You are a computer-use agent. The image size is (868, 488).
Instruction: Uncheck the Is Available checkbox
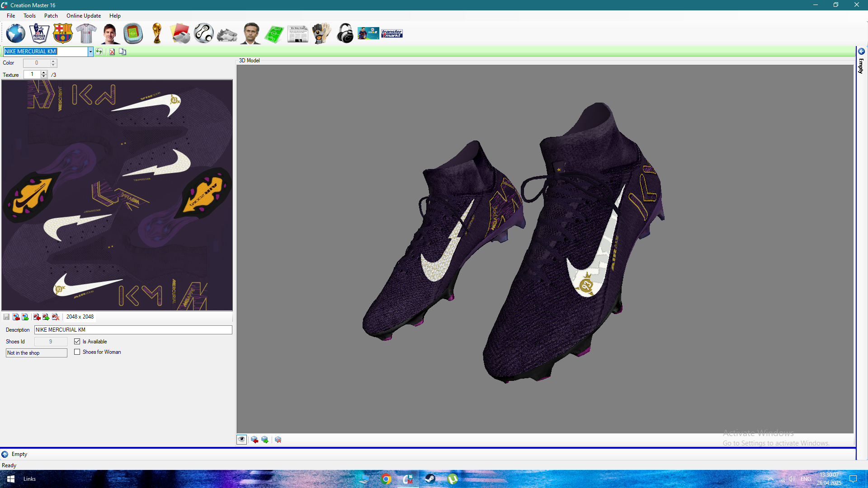[77, 342]
